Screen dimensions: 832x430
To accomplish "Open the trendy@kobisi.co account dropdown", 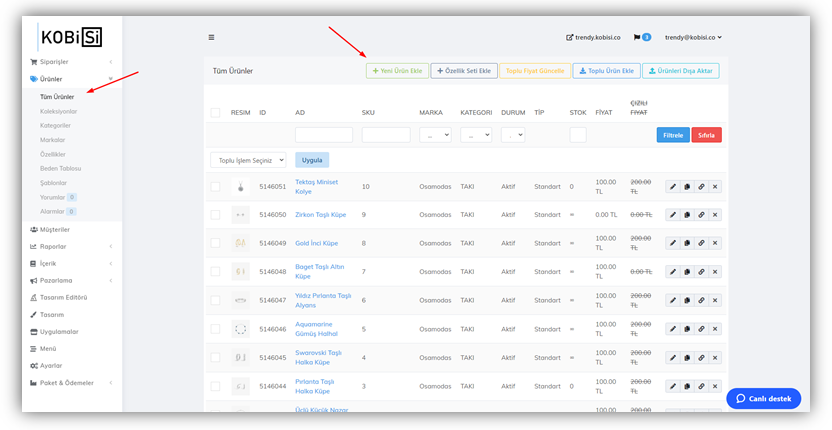I will pos(693,37).
